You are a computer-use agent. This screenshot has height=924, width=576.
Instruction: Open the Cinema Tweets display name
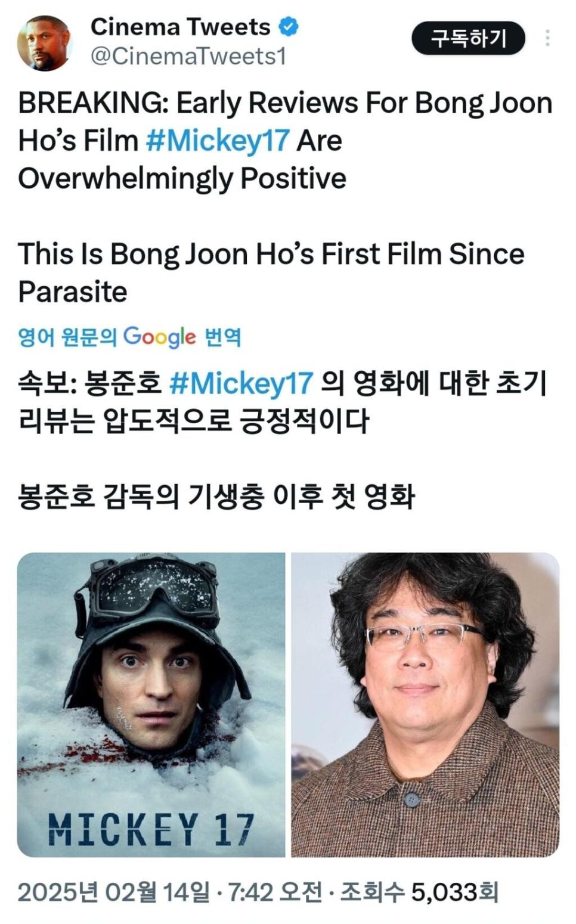pos(180,27)
